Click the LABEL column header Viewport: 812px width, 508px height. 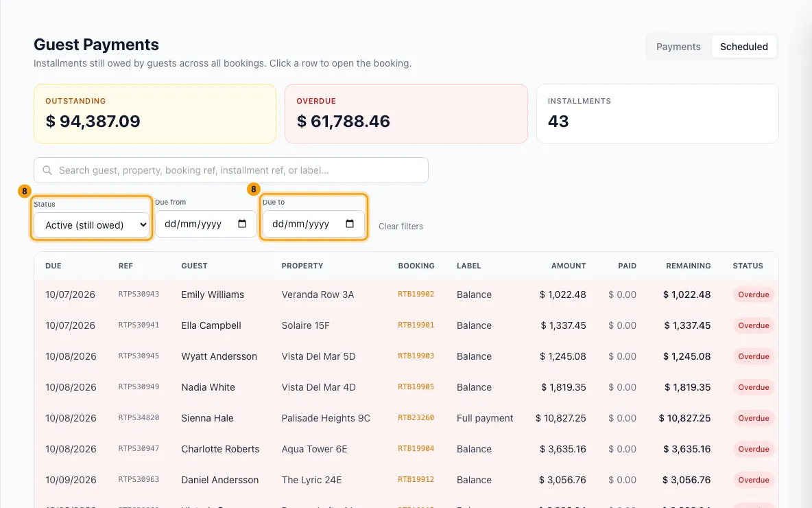coord(468,266)
